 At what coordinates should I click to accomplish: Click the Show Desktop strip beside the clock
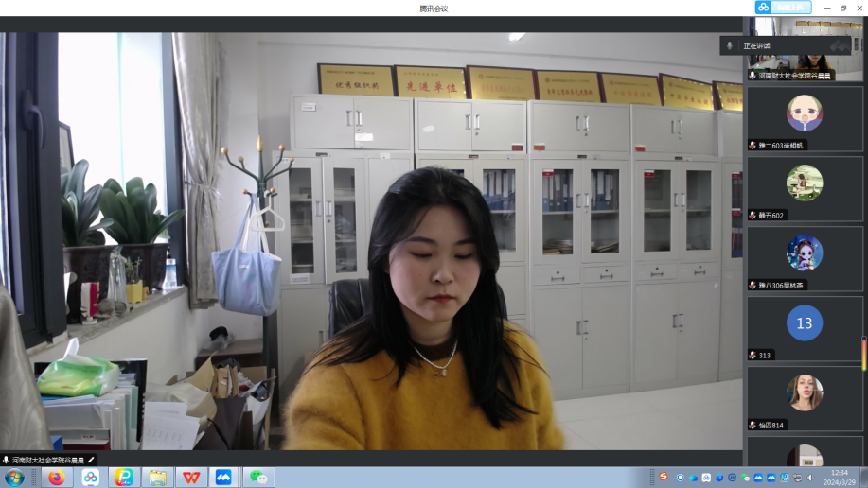pyautogui.click(x=863, y=478)
